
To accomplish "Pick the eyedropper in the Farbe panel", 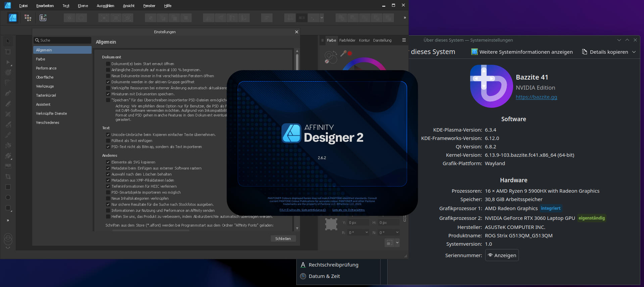I will click(x=343, y=53).
